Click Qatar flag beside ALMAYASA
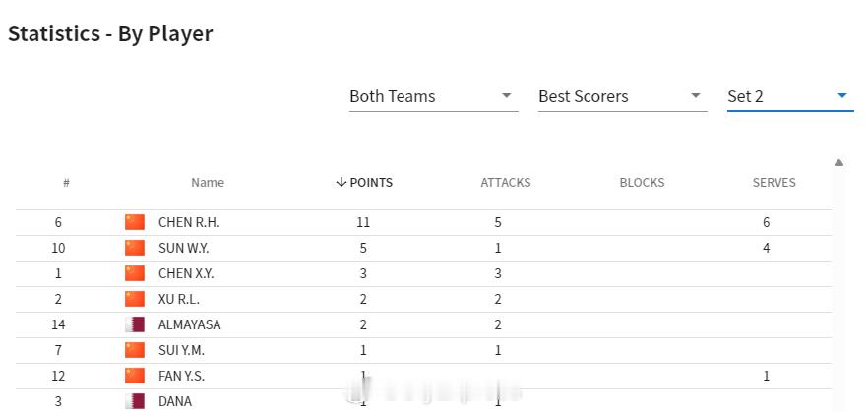Screen dimensions: 868x412 click(135, 324)
